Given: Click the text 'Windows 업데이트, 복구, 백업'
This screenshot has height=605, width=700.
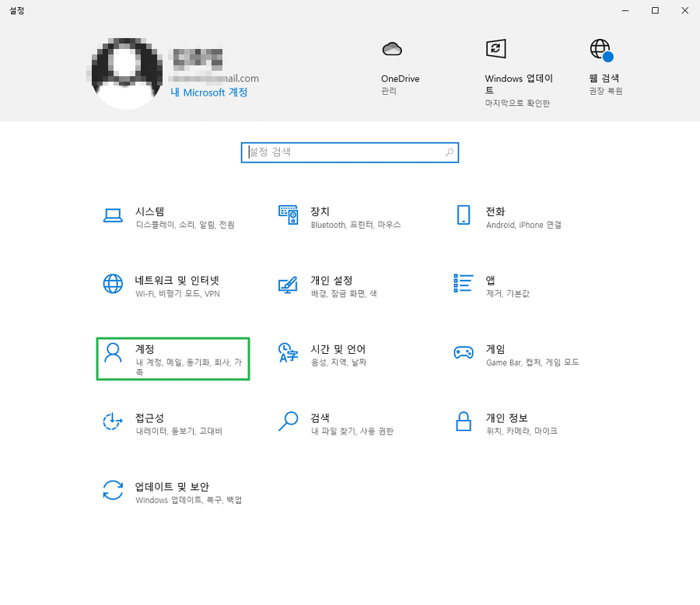Looking at the screenshot, I should (x=188, y=499).
